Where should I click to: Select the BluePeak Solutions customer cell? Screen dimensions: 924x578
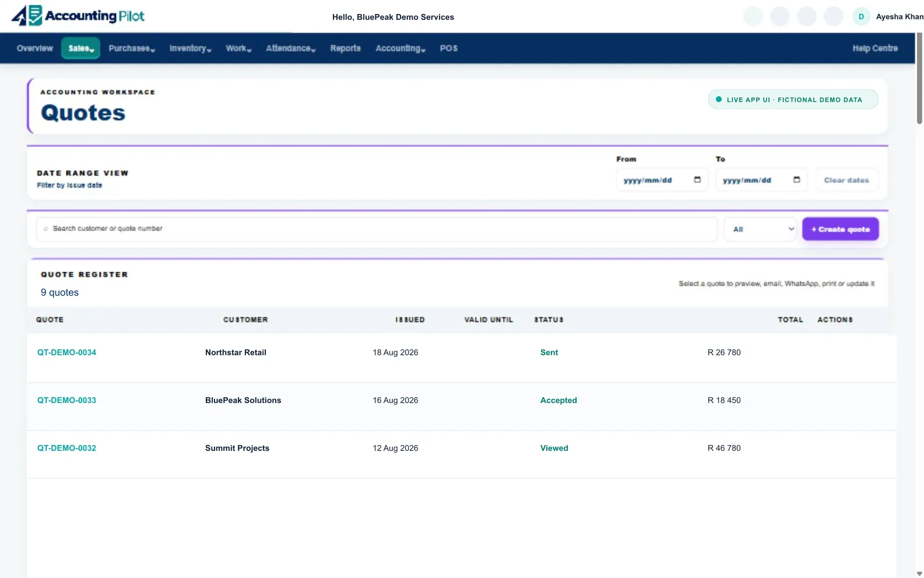[243, 400]
